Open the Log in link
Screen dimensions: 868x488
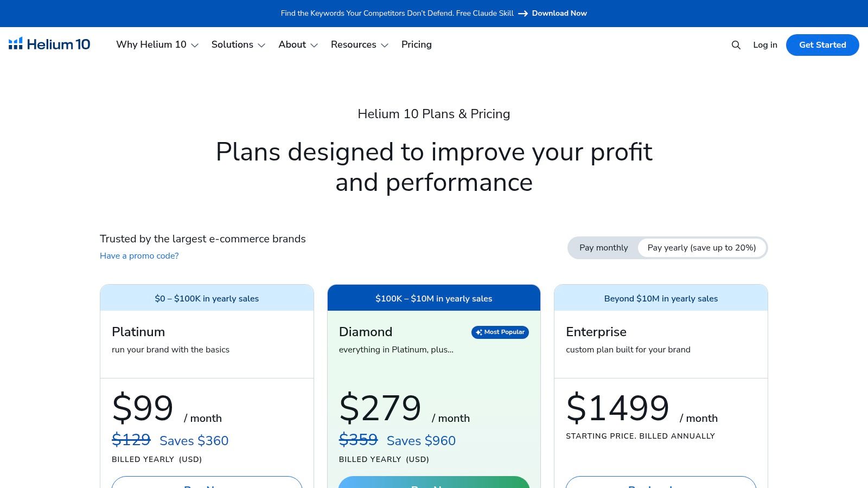pos(765,45)
